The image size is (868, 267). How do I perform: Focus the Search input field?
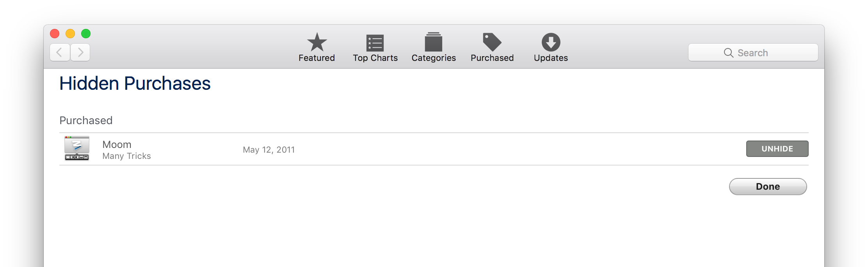click(x=765, y=53)
